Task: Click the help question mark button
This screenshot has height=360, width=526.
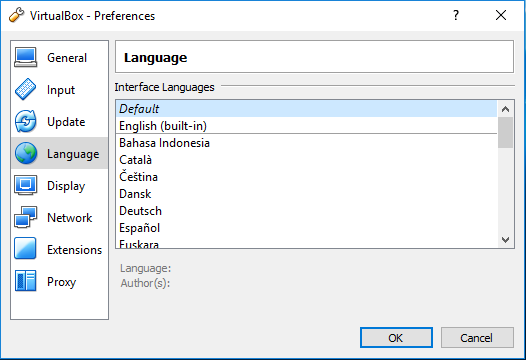Action: point(456,15)
